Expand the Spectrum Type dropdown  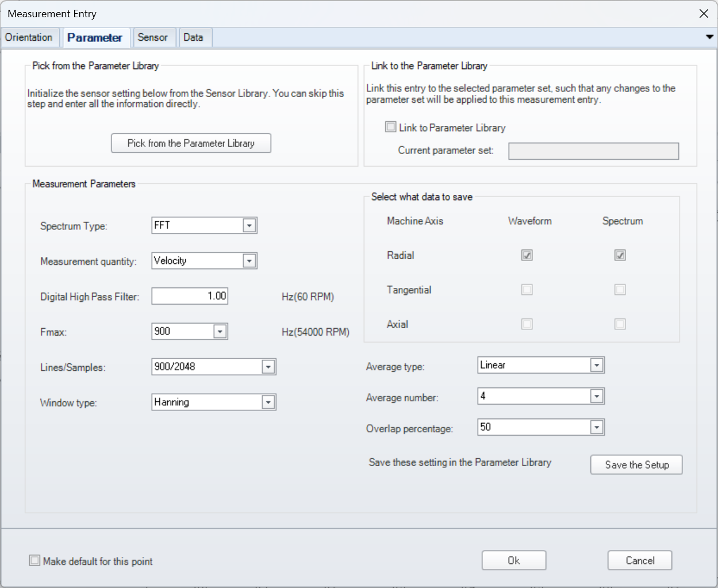(249, 226)
